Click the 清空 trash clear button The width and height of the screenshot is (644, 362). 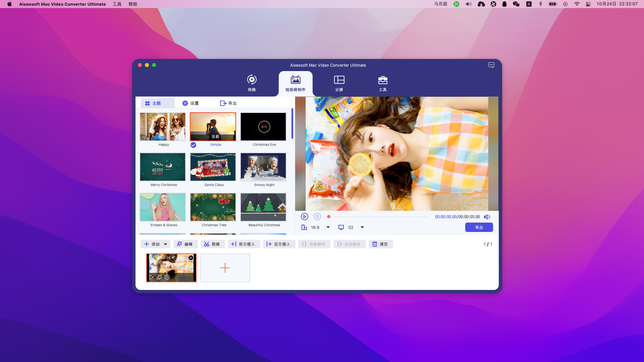point(380,244)
